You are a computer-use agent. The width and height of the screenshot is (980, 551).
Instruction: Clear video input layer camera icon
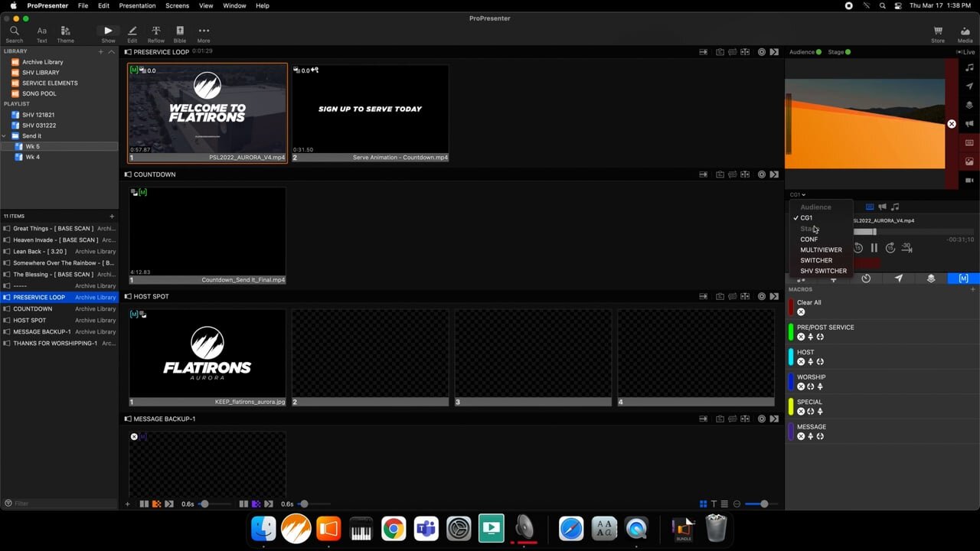click(969, 181)
